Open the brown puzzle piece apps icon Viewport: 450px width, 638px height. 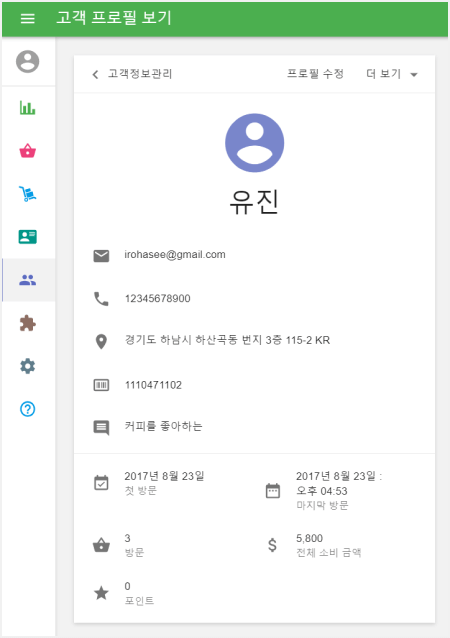click(x=28, y=323)
